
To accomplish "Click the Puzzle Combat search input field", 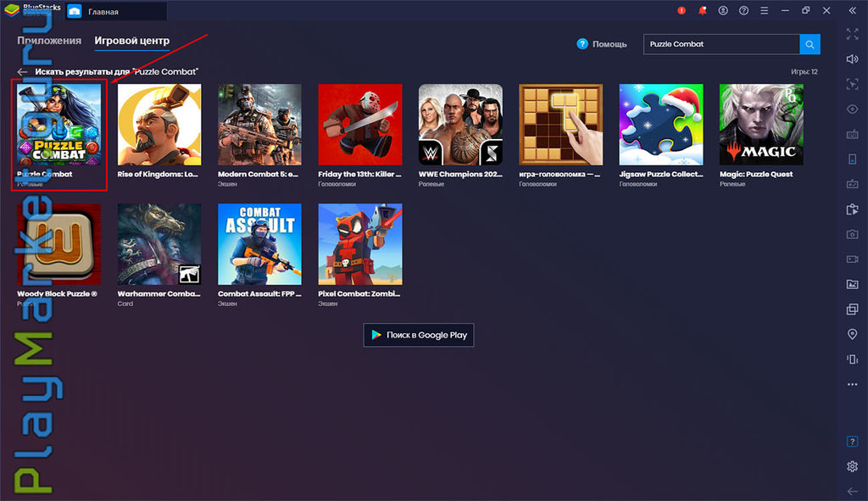I will 721,44.
